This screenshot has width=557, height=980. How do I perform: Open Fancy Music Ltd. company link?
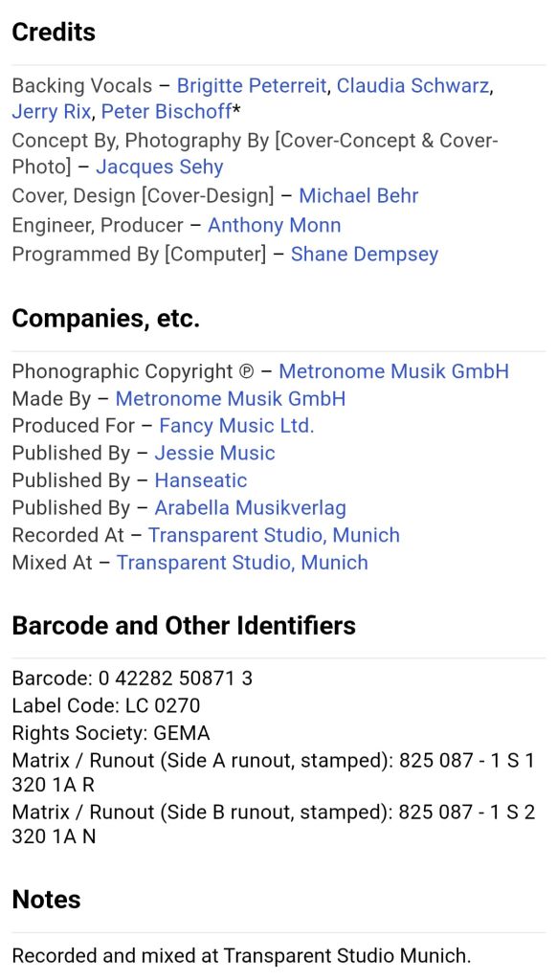pos(236,426)
